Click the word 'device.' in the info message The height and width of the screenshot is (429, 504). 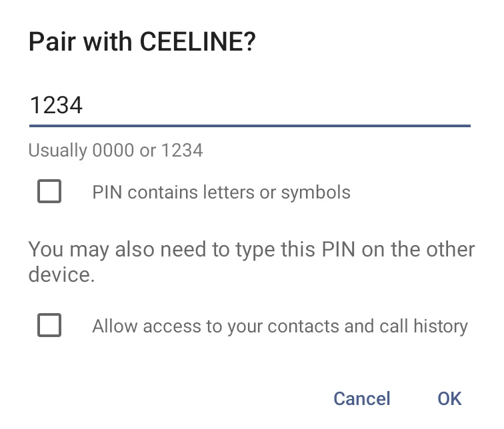pos(62,274)
